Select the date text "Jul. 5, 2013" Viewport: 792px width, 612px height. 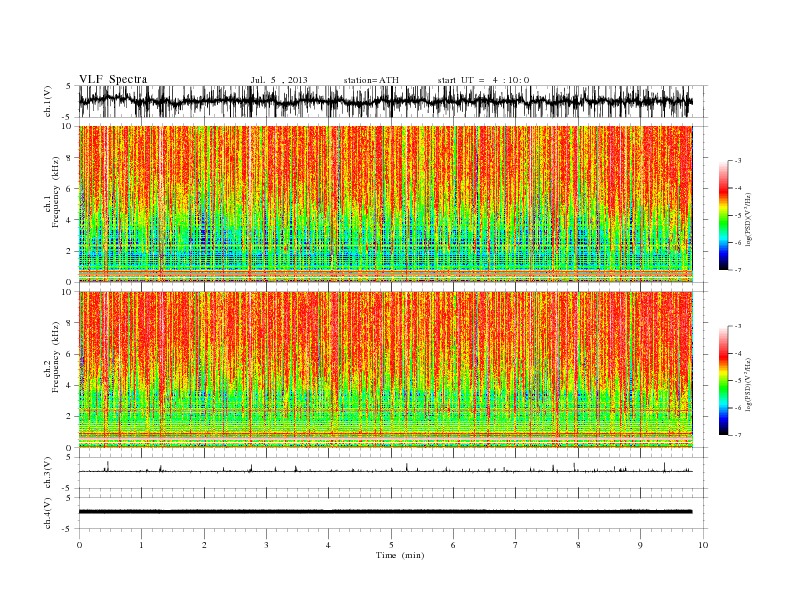279,80
